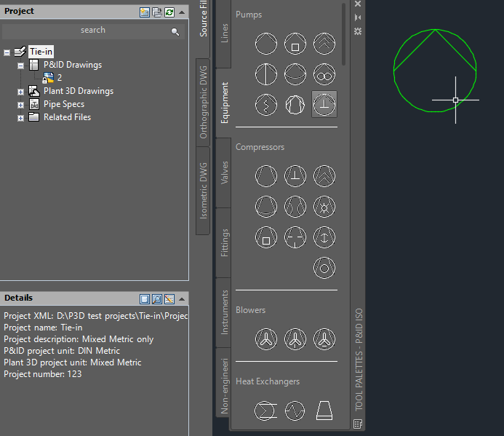Click the magnifier icon in the project search box
504x436 pixels.
(175, 31)
